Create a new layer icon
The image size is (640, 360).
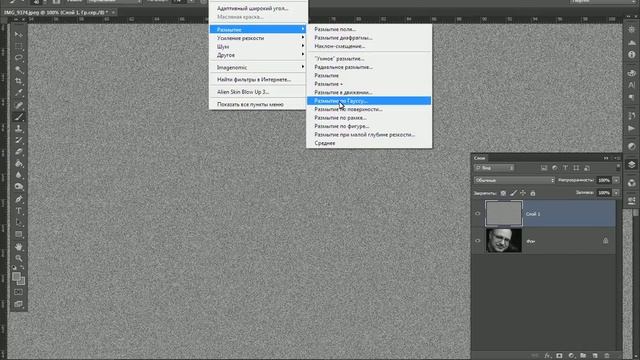click(595, 356)
